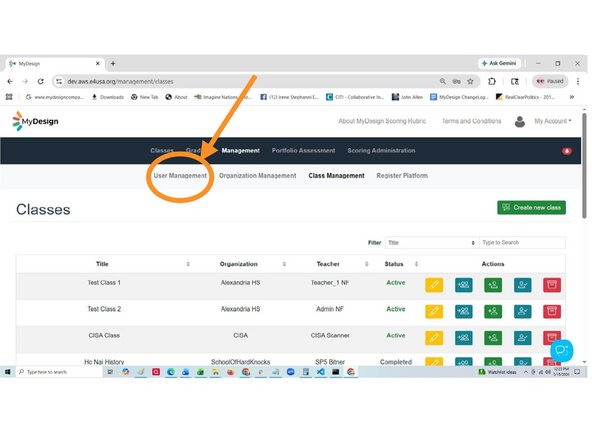Click the Alexandria HS cell for Test Class 2
592x444 pixels.
(240, 309)
